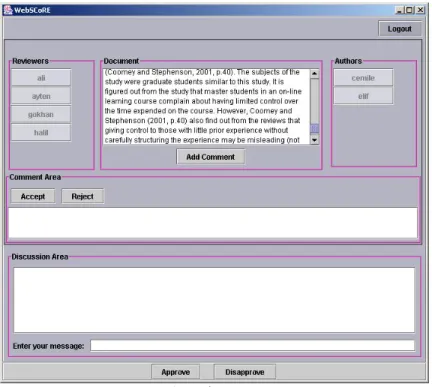Close the WebSCoRE window
The width and height of the screenshot is (432, 387).
(x=420, y=10)
